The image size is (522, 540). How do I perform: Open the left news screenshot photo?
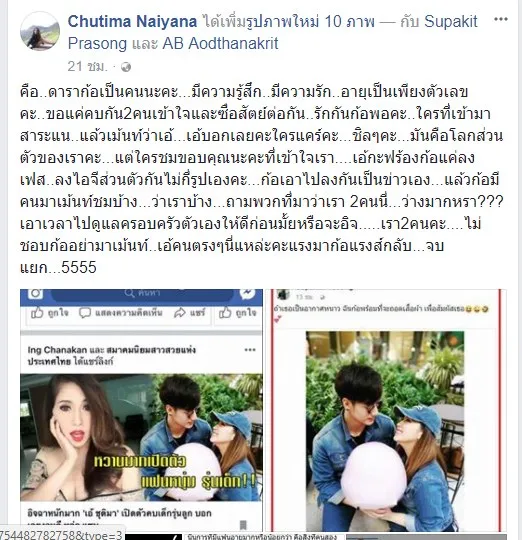[141, 410]
